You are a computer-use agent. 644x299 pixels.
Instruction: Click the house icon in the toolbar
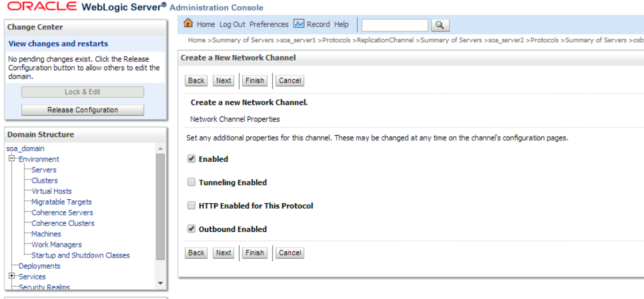(189, 23)
